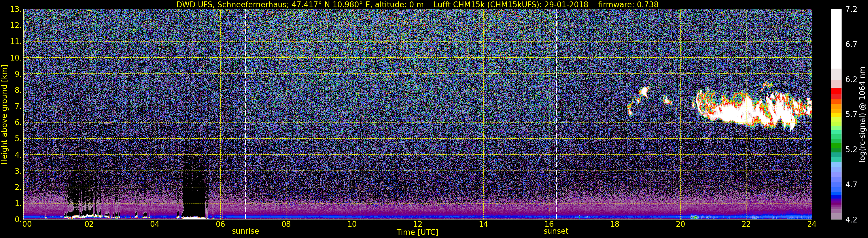Click the height tick label '3.'
The image size is (868, 238).
click(18, 171)
